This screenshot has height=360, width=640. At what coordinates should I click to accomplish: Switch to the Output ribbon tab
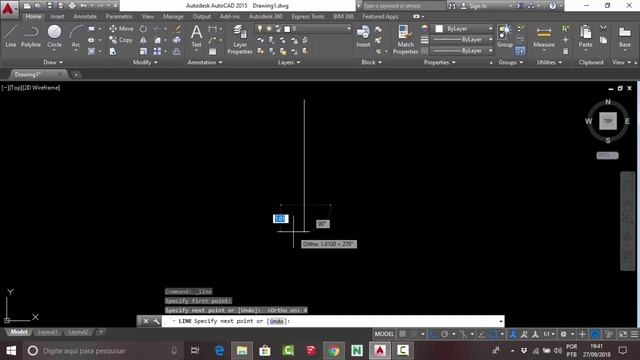click(202, 16)
